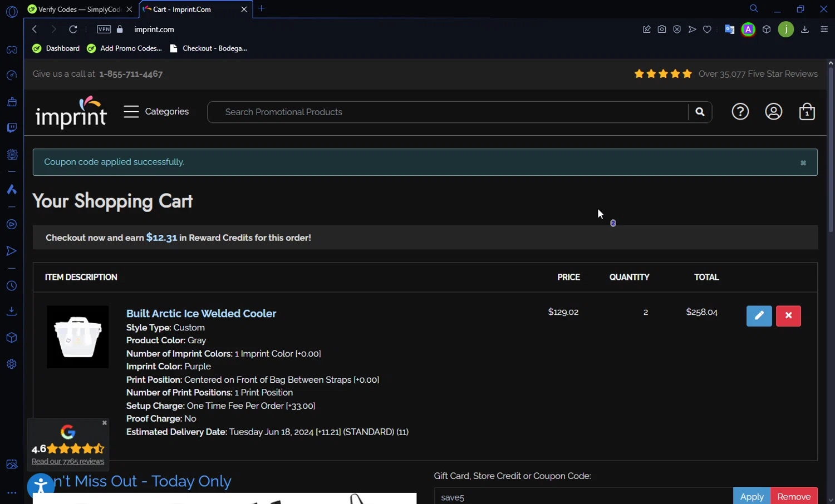The image size is (835, 504).
Task: Expand the Categories hamburger menu
Action: [x=156, y=112]
